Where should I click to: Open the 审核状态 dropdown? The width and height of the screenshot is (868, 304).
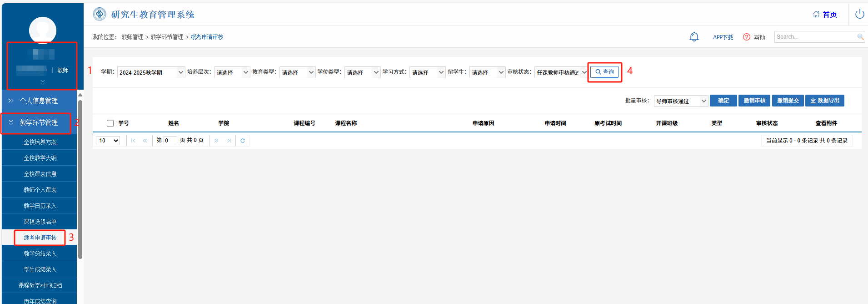coord(561,72)
